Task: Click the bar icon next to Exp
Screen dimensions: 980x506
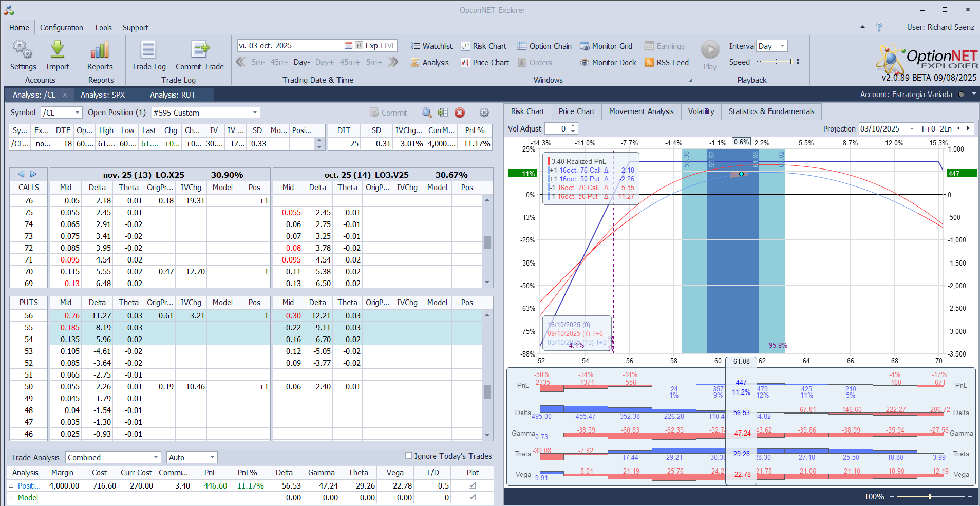Action: [x=359, y=45]
